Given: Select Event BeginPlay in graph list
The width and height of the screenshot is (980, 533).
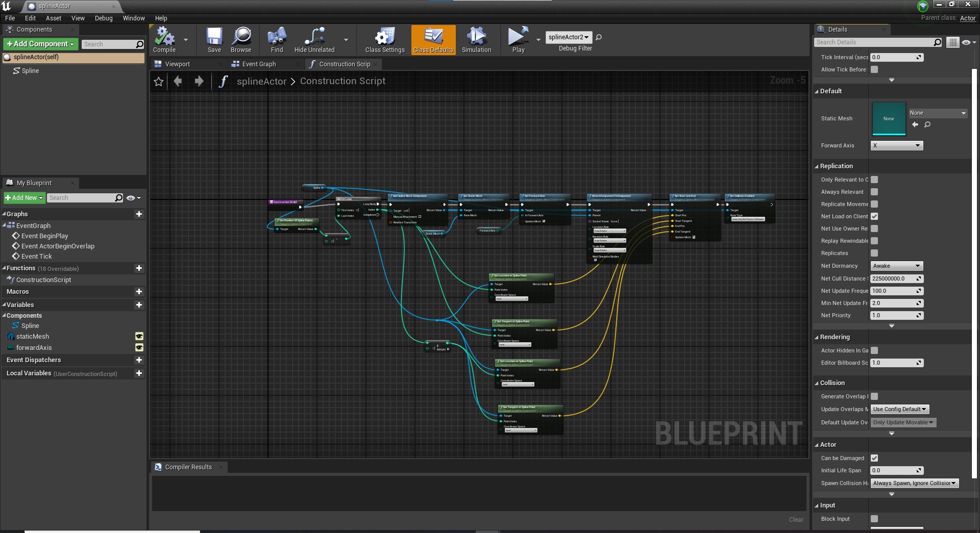Looking at the screenshot, I should (x=44, y=236).
